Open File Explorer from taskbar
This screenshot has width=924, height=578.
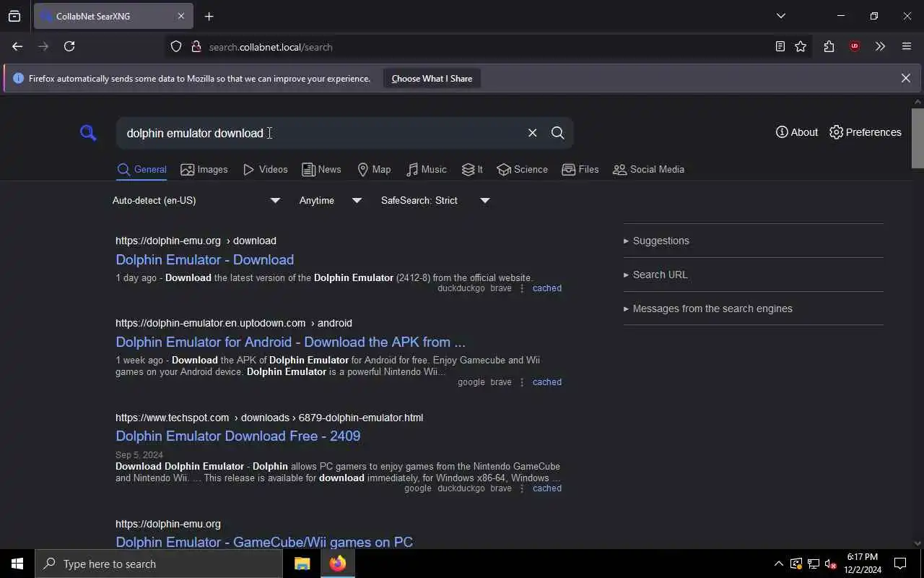(302, 564)
